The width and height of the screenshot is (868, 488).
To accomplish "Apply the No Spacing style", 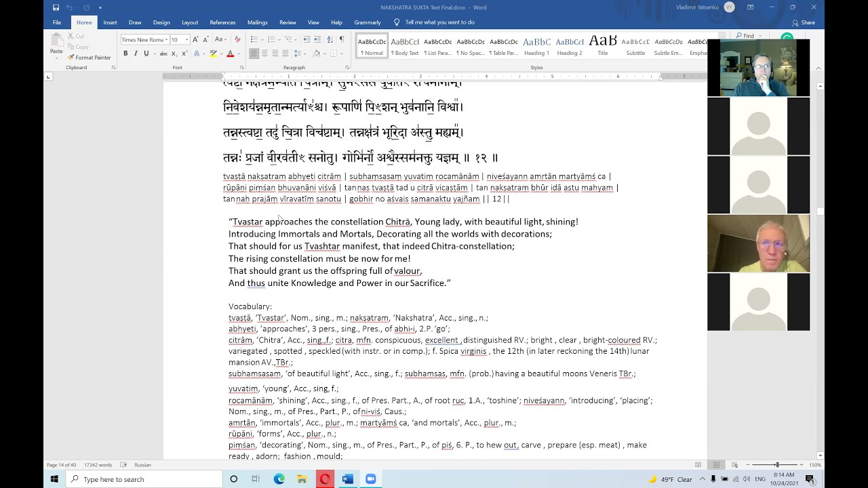I will point(471,45).
